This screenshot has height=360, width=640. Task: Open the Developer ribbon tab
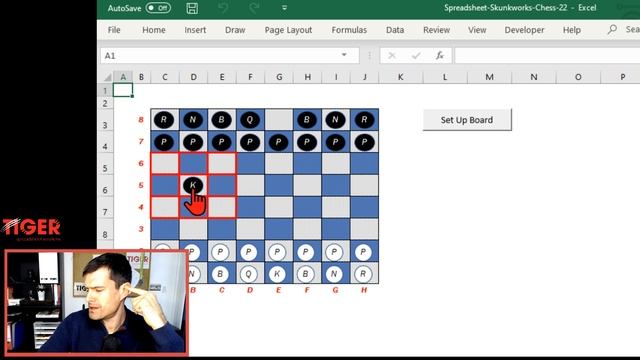pos(524,30)
